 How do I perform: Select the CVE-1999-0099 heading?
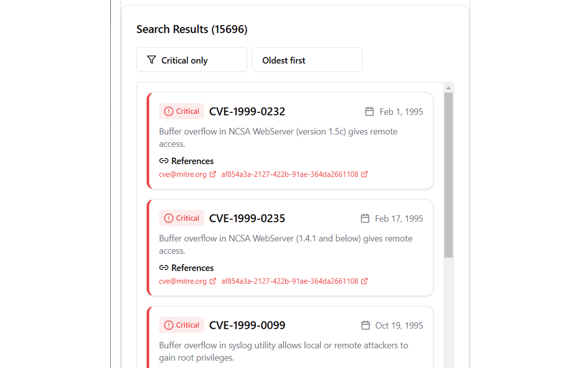click(247, 325)
